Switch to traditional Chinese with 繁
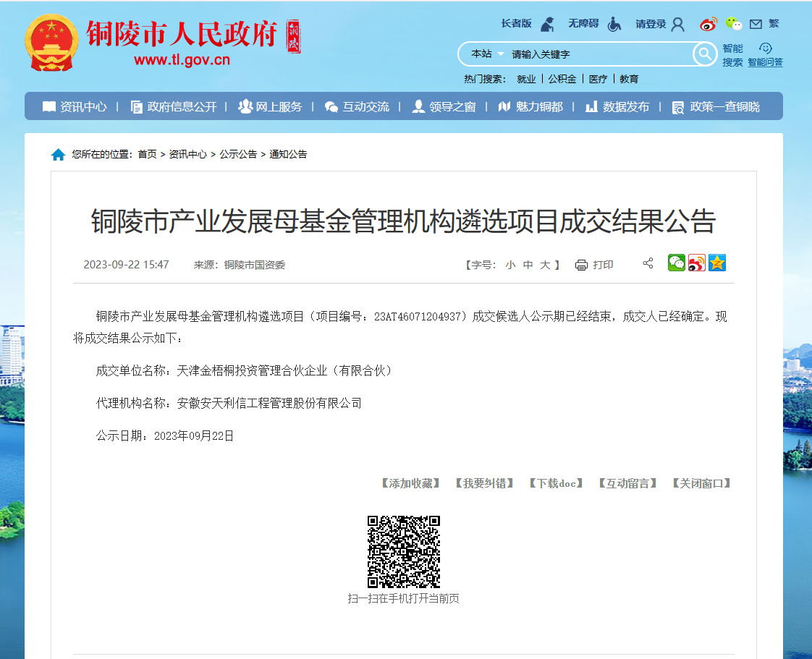The image size is (812, 659). point(774,24)
